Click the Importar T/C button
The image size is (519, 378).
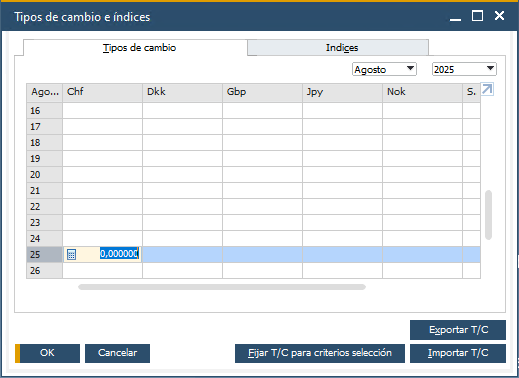(458, 353)
